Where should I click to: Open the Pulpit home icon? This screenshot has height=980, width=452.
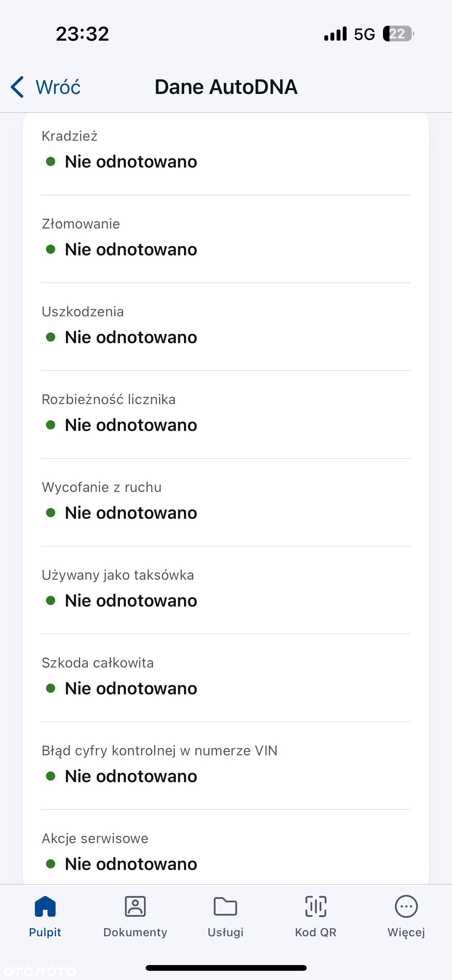click(x=45, y=906)
